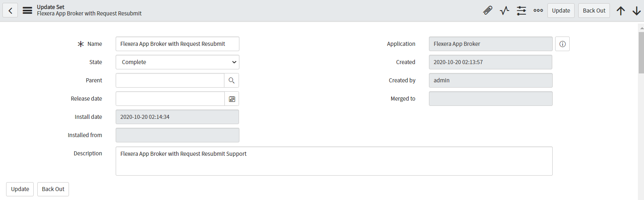Image resolution: width=644 pixels, height=200 pixels.
Task: Show Application record info icon
Action: point(562,44)
